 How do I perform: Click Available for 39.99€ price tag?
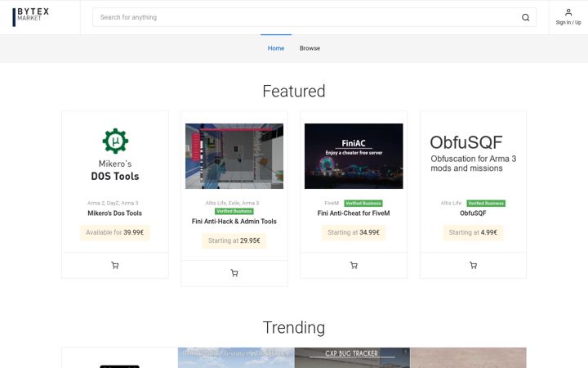point(115,232)
